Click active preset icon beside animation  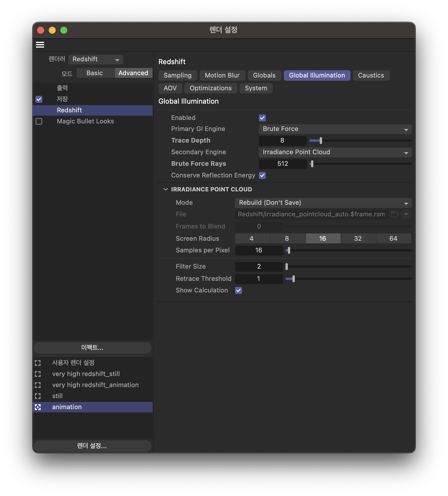(38, 407)
